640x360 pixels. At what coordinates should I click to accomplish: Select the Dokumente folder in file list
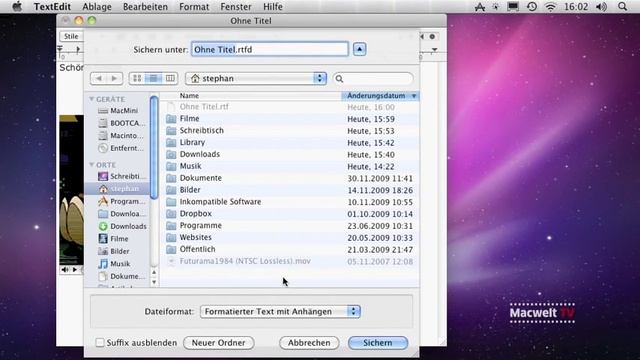point(289,178)
